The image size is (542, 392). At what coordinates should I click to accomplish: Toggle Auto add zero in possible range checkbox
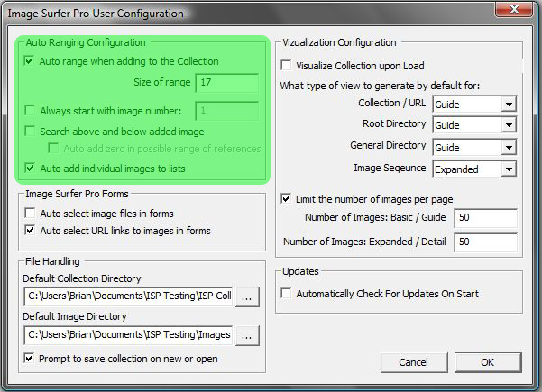pos(53,148)
